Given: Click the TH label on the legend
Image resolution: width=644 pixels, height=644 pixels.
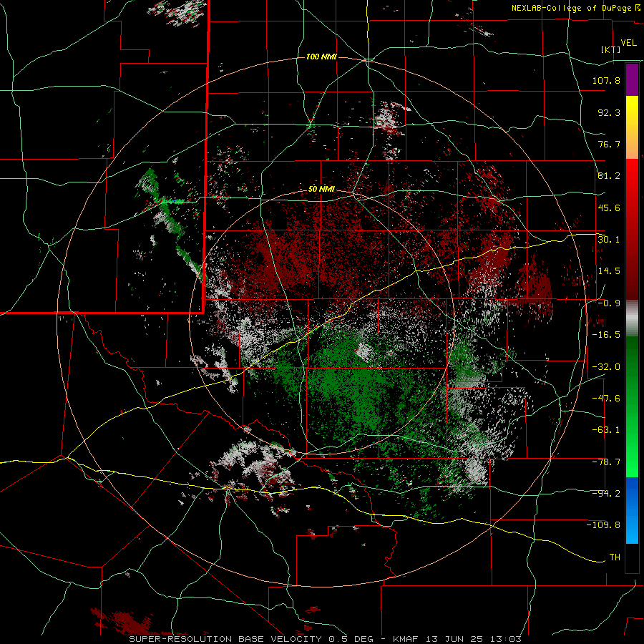Looking at the screenshot, I should click(x=615, y=557).
